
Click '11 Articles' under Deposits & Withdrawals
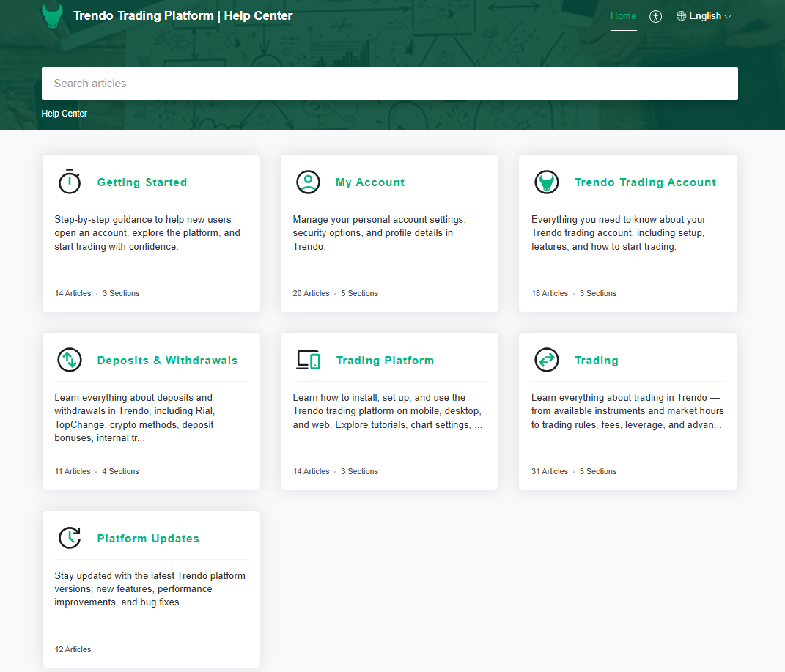pos(73,471)
